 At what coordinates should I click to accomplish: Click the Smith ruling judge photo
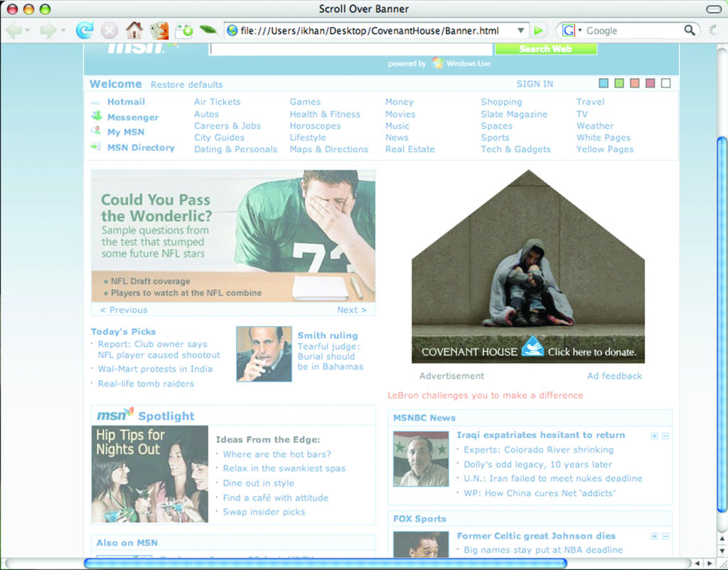click(264, 354)
